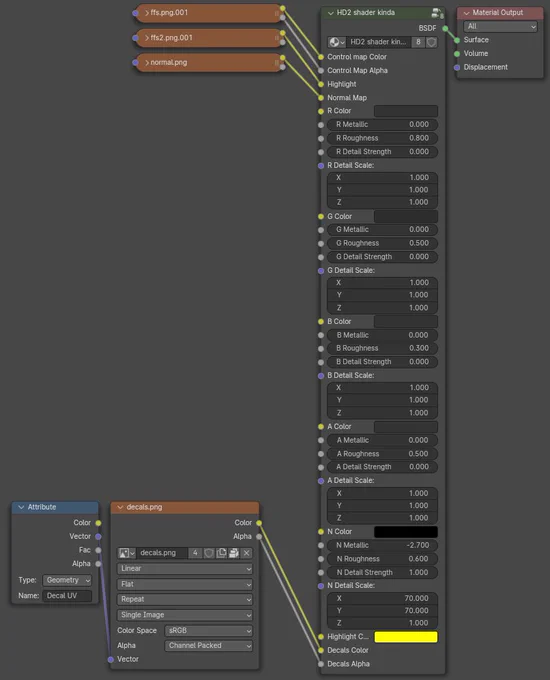
Task: Click the HD2 shader kin... group name field
Action: pyautogui.click(x=379, y=42)
